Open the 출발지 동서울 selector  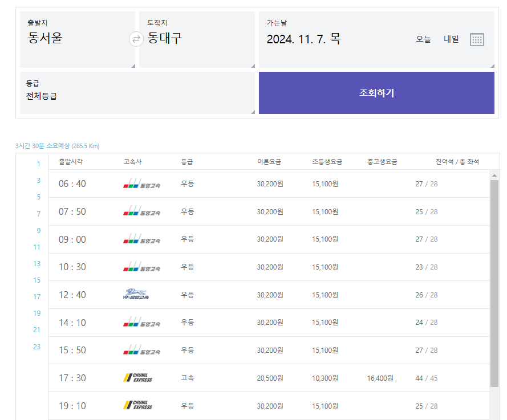(78, 39)
